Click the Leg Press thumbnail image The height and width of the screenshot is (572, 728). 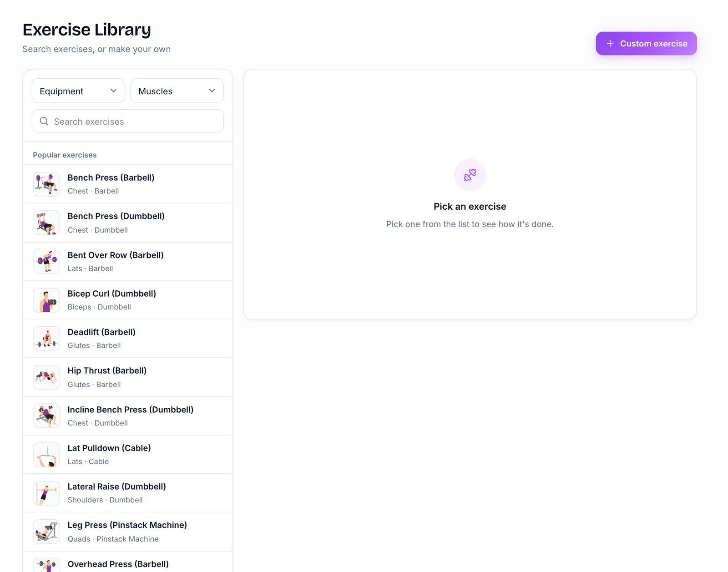click(x=46, y=532)
